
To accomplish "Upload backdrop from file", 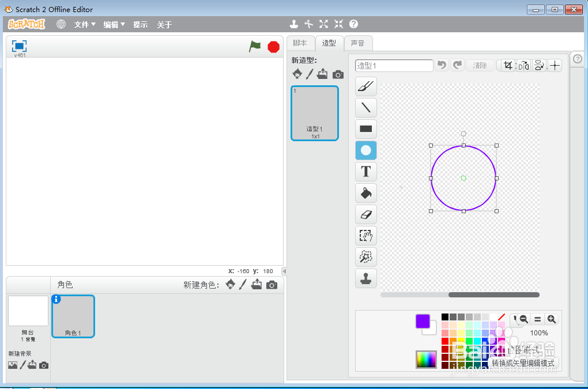I will pos(32,365).
